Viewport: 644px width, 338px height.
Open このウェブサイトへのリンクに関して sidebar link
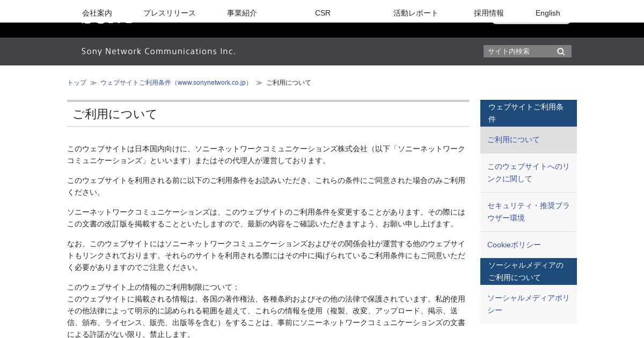tap(529, 173)
